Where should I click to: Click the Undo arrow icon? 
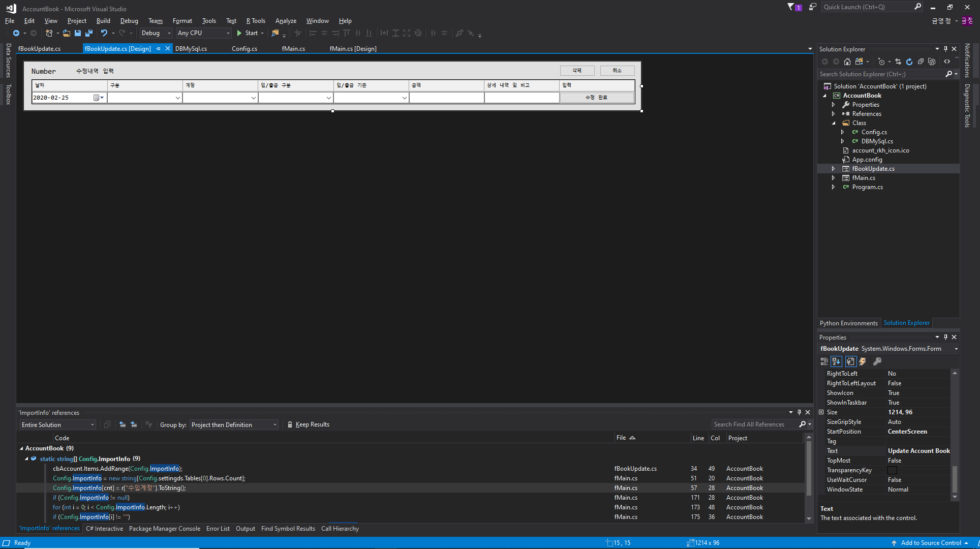pos(104,33)
